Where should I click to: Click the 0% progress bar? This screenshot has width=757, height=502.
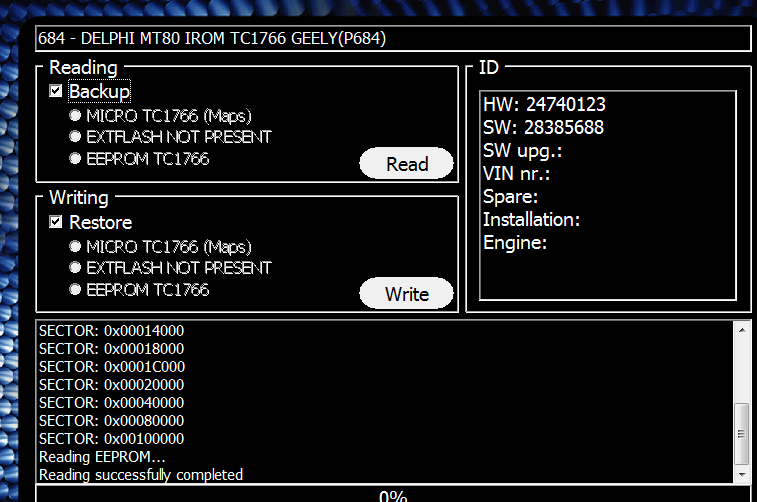click(x=393, y=495)
